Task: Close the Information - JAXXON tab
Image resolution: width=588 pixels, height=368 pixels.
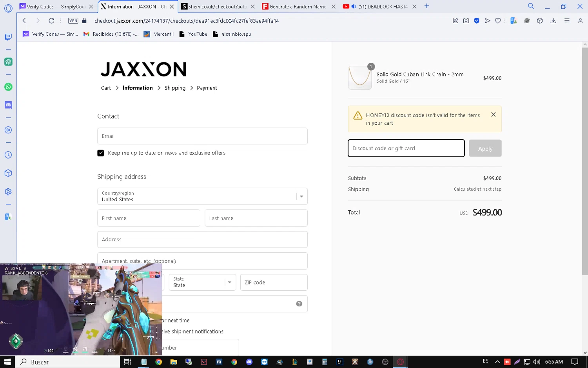Action: tap(172, 7)
